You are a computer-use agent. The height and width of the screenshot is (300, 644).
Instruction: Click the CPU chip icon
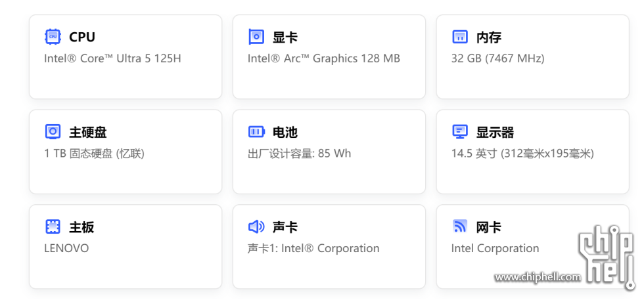point(53,37)
